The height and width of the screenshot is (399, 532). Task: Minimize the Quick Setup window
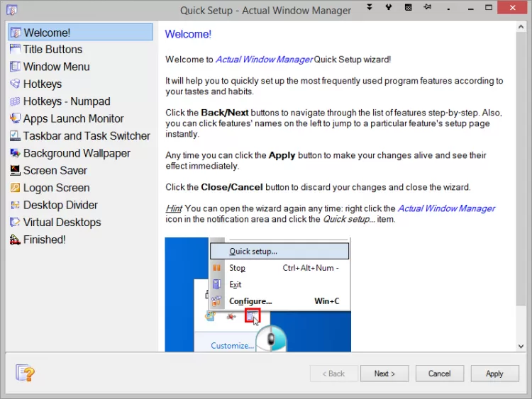[470, 8]
